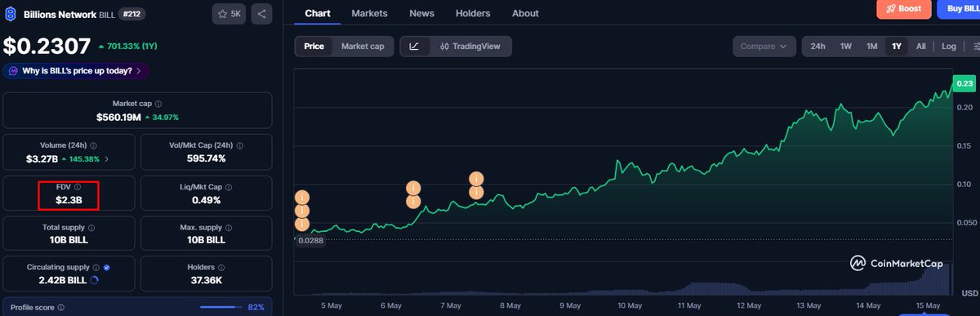This screenshot has height=316, width=980.
Task: Set chart range to All
Action: [920, 47]
